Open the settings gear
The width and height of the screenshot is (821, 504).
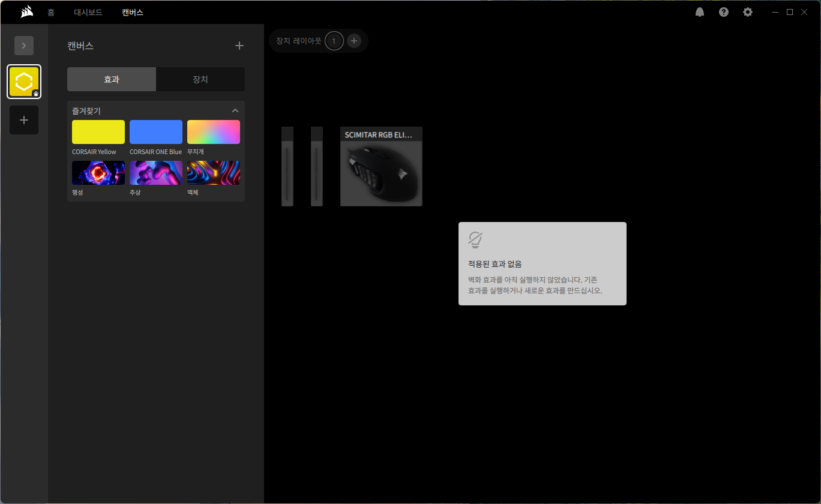748,12
